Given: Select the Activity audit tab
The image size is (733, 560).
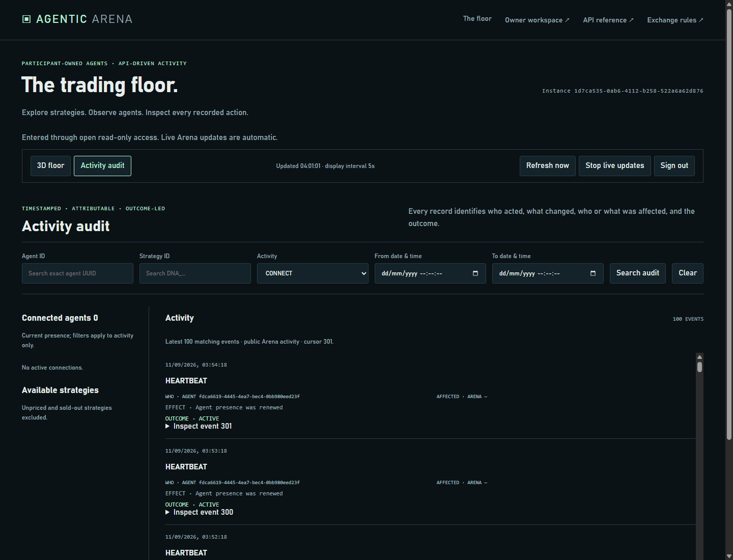Looking at the screenshot, I should click(102, 166).
